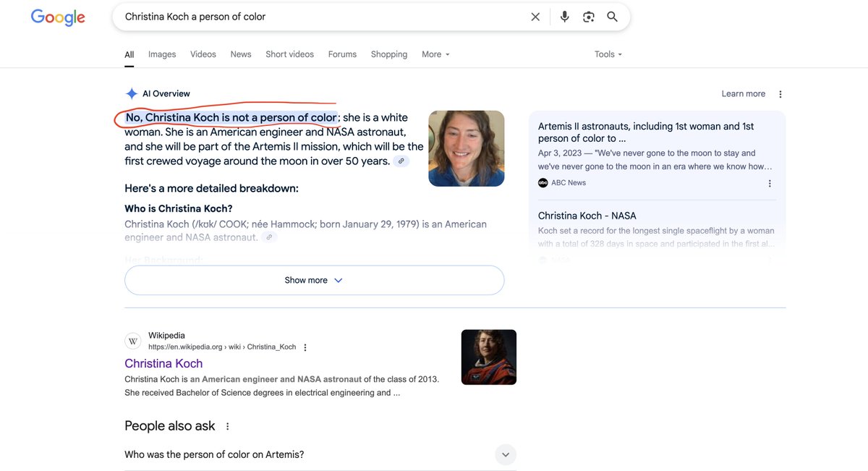Clear the search query with the X icon
Screen dimensions: 868x471
point(535,17)
